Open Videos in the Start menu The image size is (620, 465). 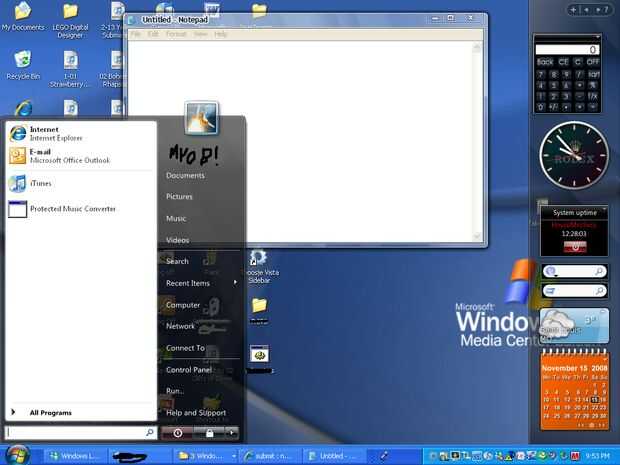(x=178, y=240)
